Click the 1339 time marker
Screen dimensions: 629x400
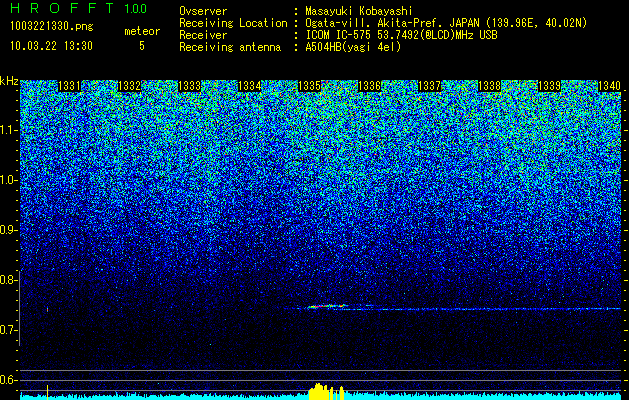click(549, 86)
